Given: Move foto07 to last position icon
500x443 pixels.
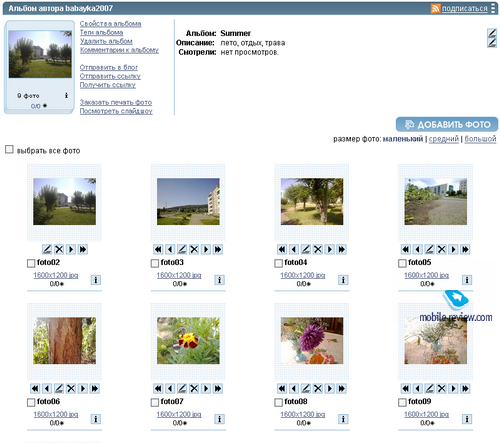Looking at the screenshot, I should (218, 388).
